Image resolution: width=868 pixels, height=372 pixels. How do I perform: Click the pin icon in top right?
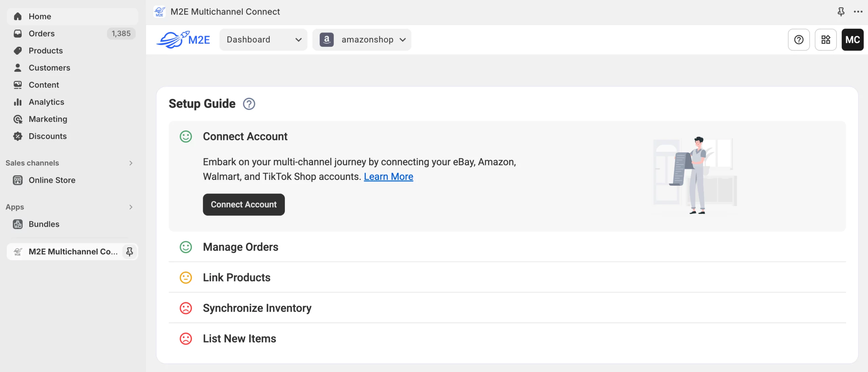[841, 12]
